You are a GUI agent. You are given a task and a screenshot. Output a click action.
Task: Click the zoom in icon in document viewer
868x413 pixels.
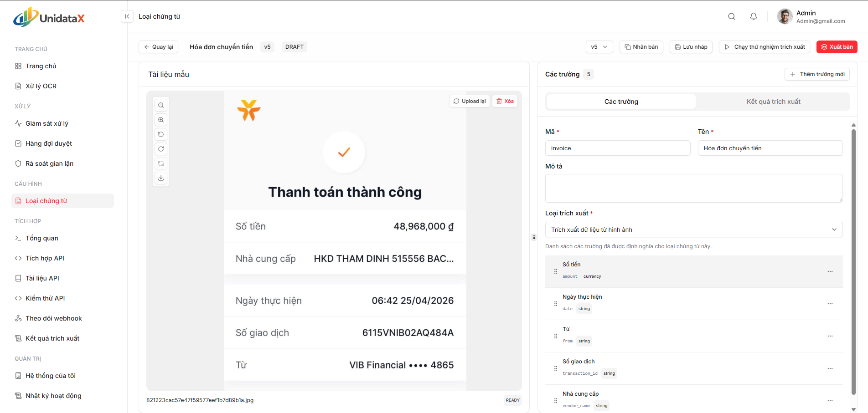point(161,120)
